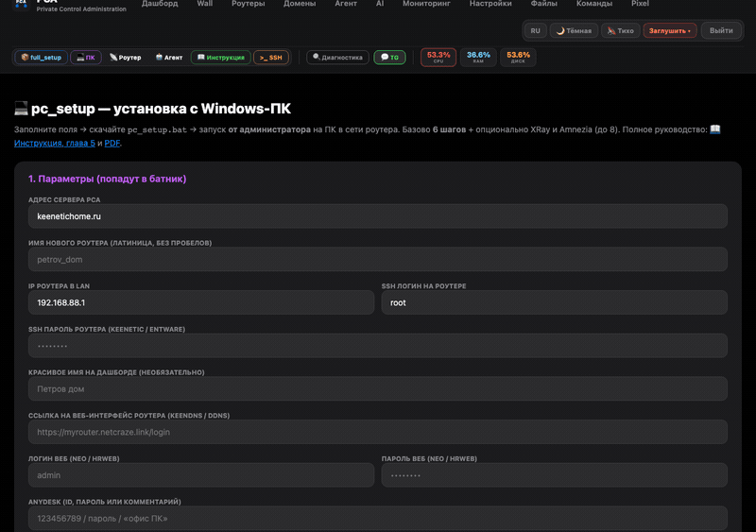Open the Дашборд menu item

coord(160,4)
